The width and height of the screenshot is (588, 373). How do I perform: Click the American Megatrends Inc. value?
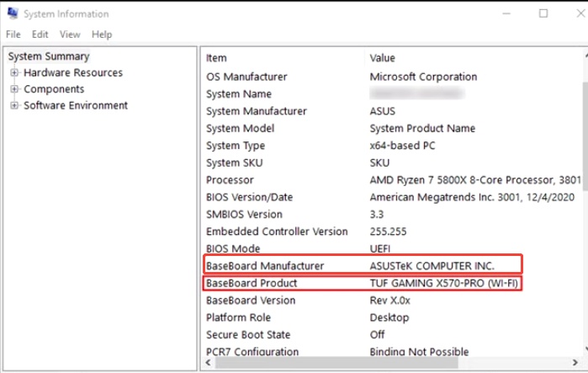click(x=472, y=197)
